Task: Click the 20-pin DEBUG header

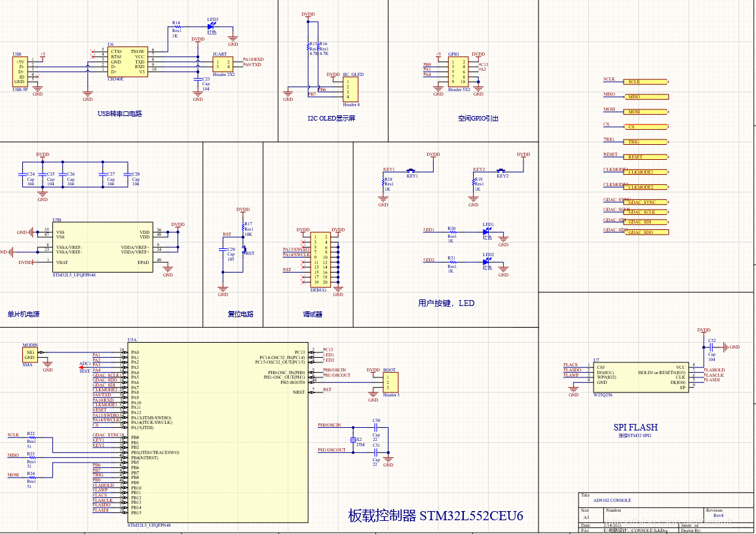Action: (320, 260)
